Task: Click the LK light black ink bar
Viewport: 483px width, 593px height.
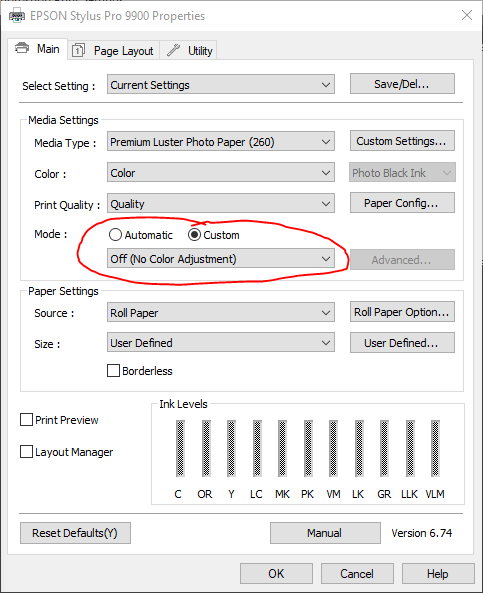Action: [x=359, y=448]
